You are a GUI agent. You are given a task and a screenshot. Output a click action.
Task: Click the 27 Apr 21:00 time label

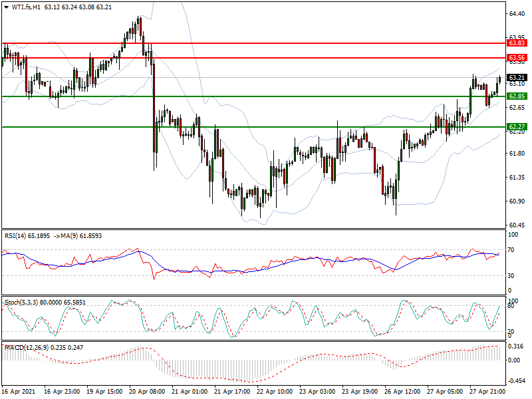(x=487, y=392)
